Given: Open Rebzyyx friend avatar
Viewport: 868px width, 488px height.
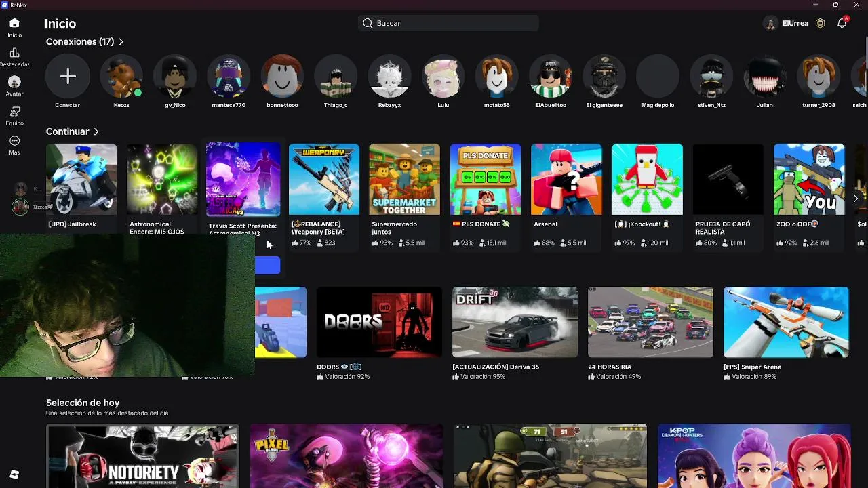Looking at the screenshot, I should pos(389,77).
